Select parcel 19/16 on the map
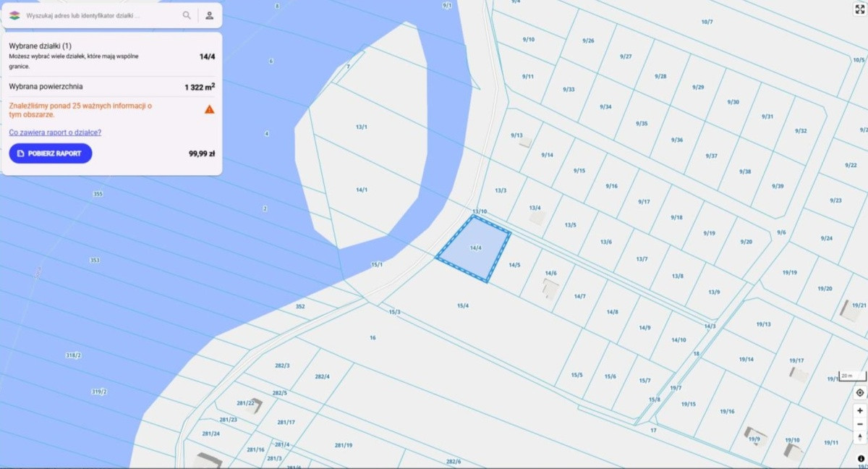Screen dimensions: 868x469 pyautogui.click(x=727, y=412)
